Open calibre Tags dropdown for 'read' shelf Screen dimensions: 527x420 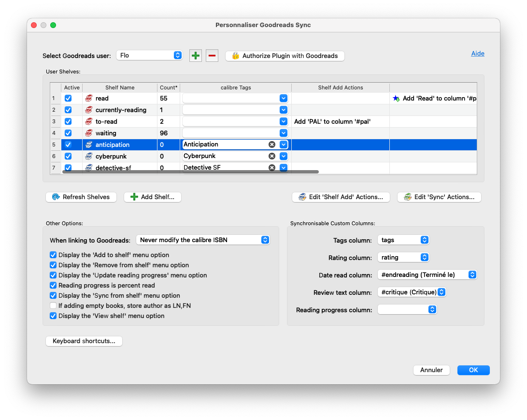coord(284,98)
